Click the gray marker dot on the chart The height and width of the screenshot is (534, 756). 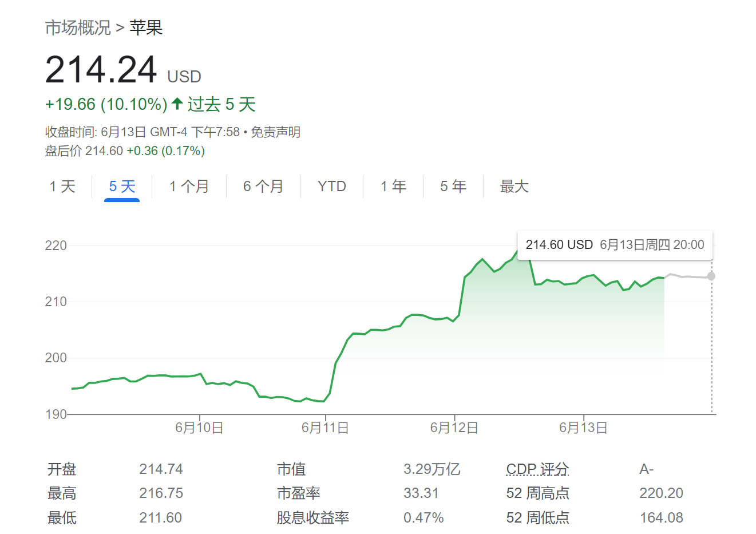click(711, 276)
